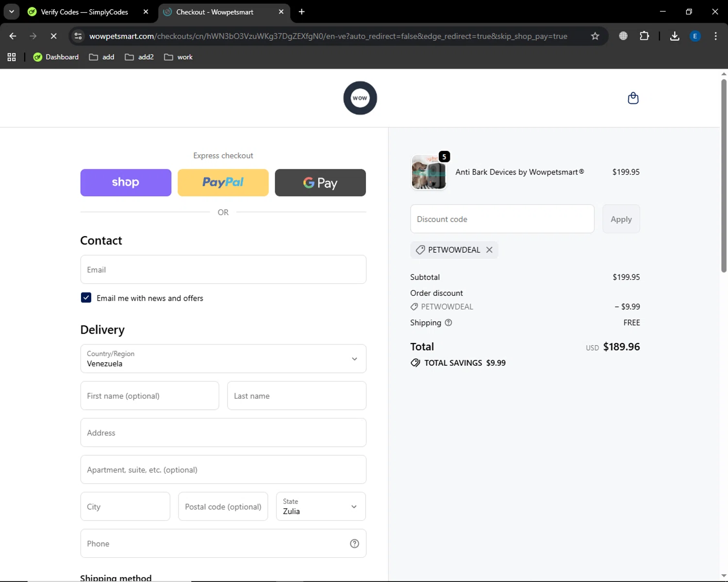This screenshot has height=582, width=728.
Task: Go back to the previous page
Action: pyautogui.click(x=13, y=36)
